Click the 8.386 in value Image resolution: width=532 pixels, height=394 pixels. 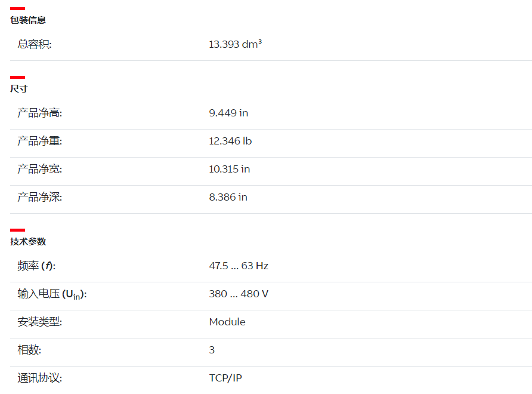228,197
